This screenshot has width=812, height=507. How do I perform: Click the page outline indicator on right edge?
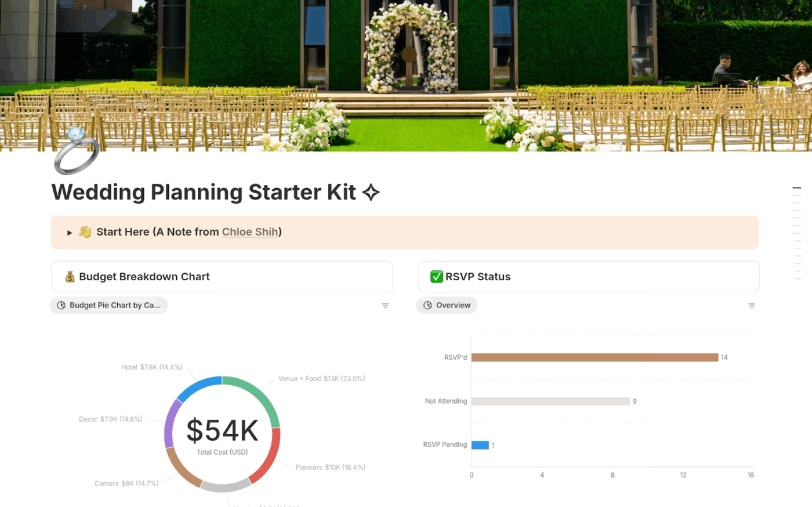pos(797,188)
